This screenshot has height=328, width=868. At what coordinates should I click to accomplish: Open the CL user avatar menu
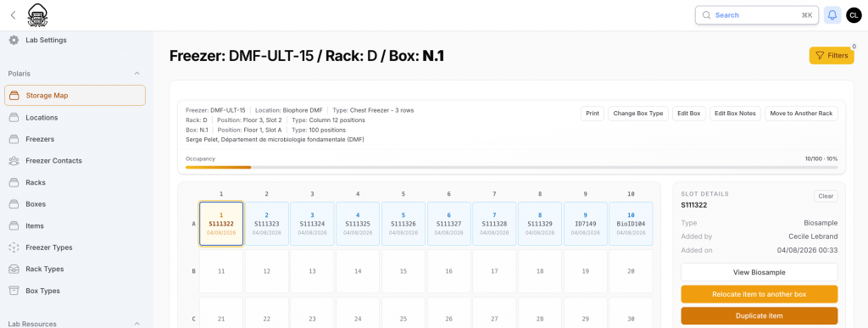coord(854,15)
